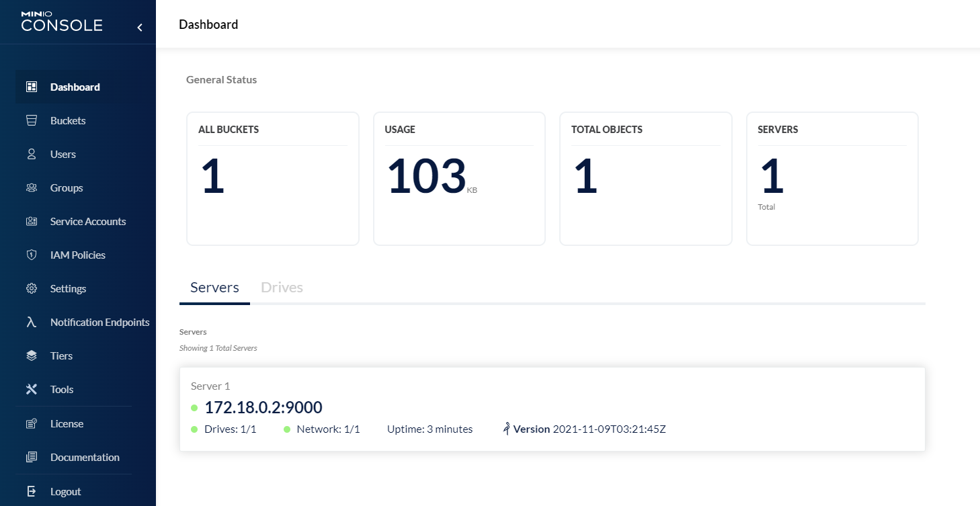980x506 pixels.
Task: Collapse the sidebar using the chevron
Action: [x=140, y=28]
